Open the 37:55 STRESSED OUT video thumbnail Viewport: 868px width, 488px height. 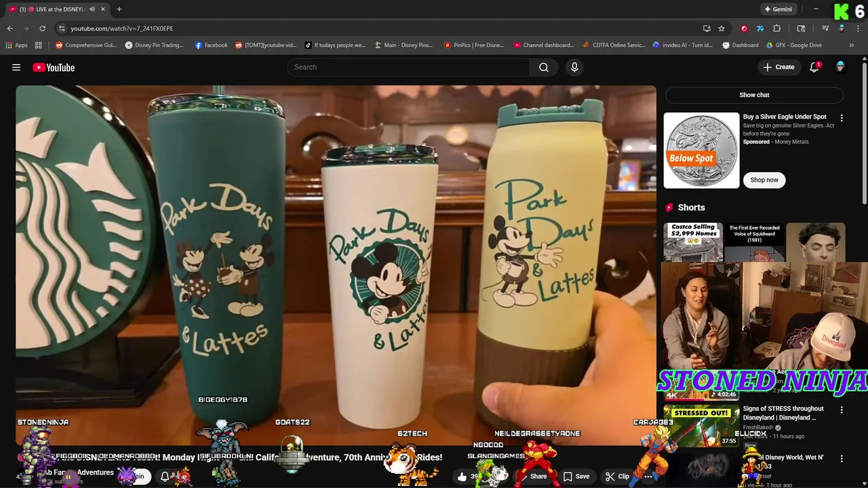click(x=701, y=425)
